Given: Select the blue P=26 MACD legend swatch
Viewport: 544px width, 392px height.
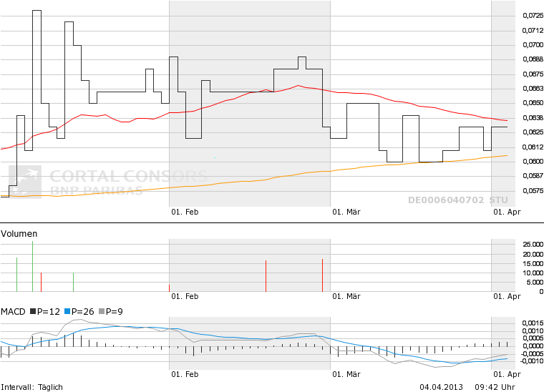Looking at the screenshot, I should (67, 311).
